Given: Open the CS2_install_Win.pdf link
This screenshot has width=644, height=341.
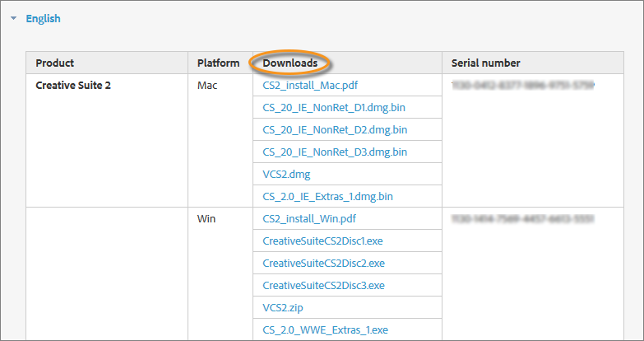Looking at the screenshot, I should pos(309,219).
